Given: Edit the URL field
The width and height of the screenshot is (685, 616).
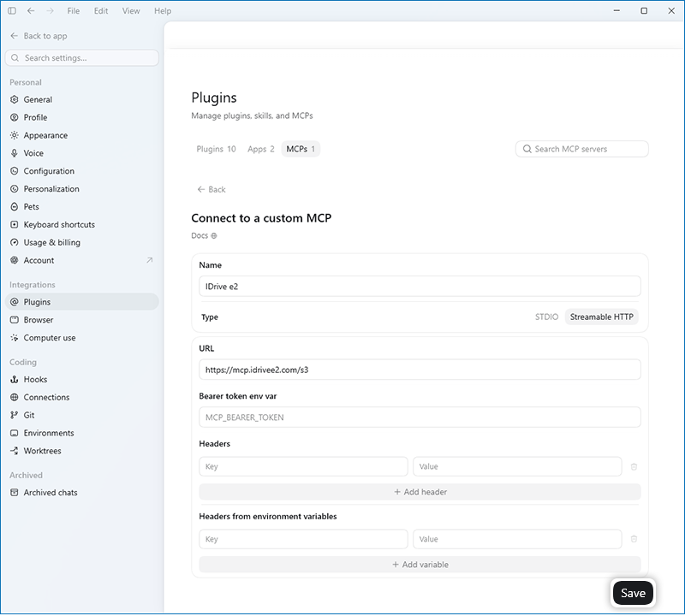Looking at the screenshot, I should pyautogui.click(x=420, y=370).
